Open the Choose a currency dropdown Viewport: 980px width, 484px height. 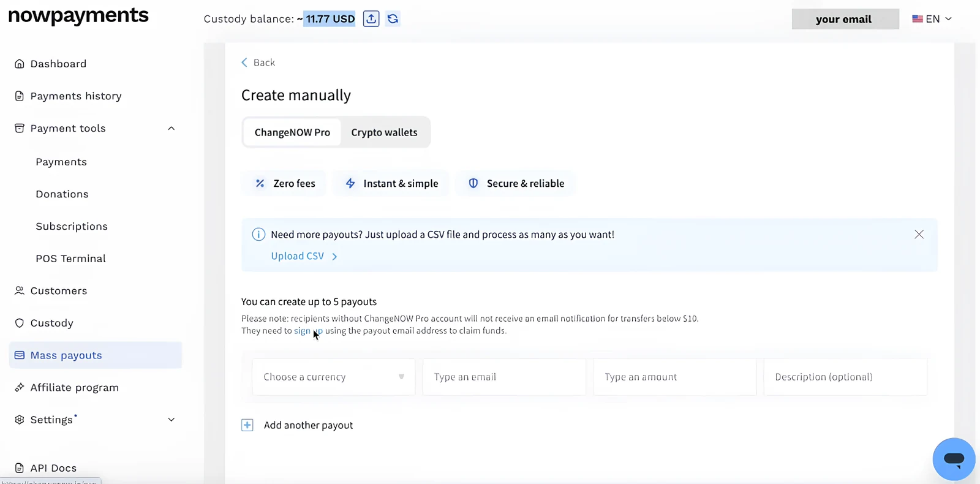tap(334, 377)
